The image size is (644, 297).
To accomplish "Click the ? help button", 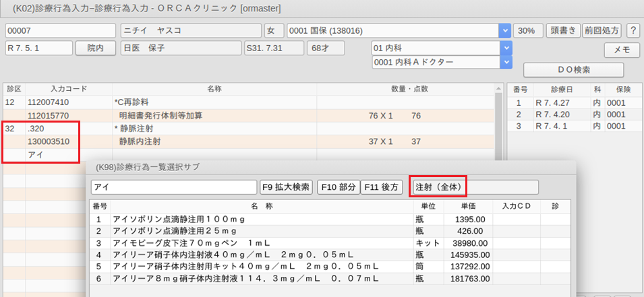I will (633, 31).
